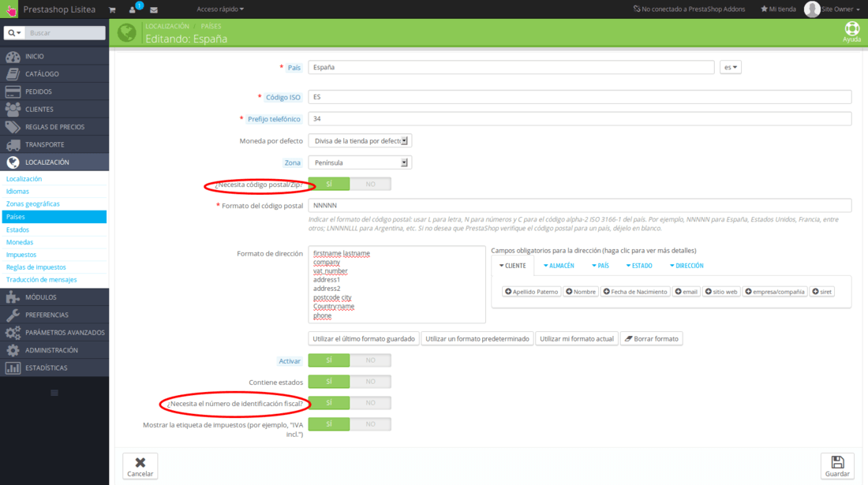Add the Fecha de Nacimiento field
The height and width of the screenshot is (485, 868).
click(635, 292)
